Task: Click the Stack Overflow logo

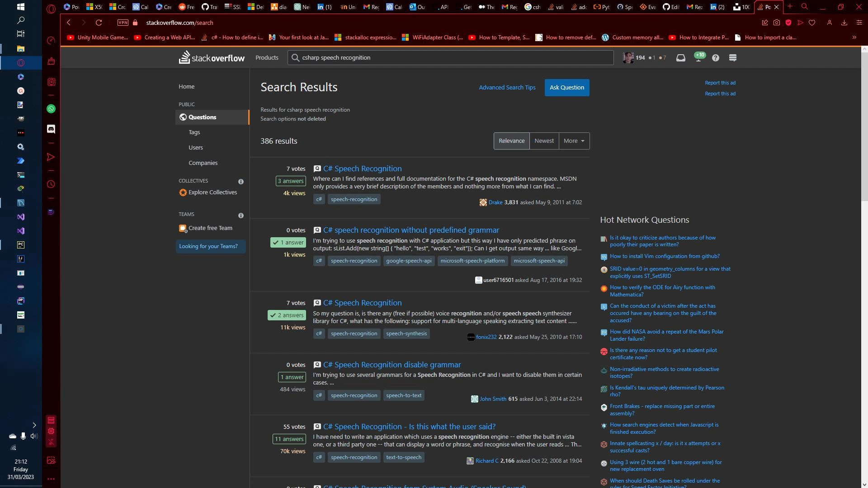Action: click(212, 58)
